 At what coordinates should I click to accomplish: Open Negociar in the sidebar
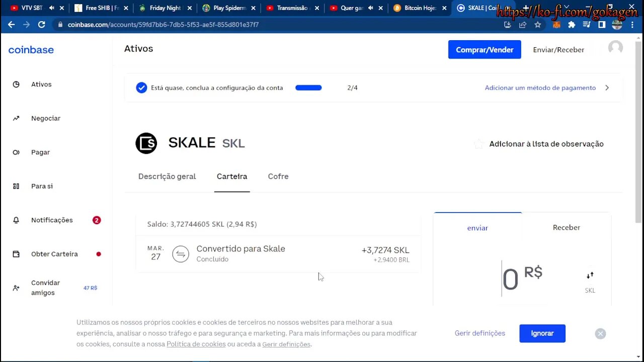tap(45, 118)
